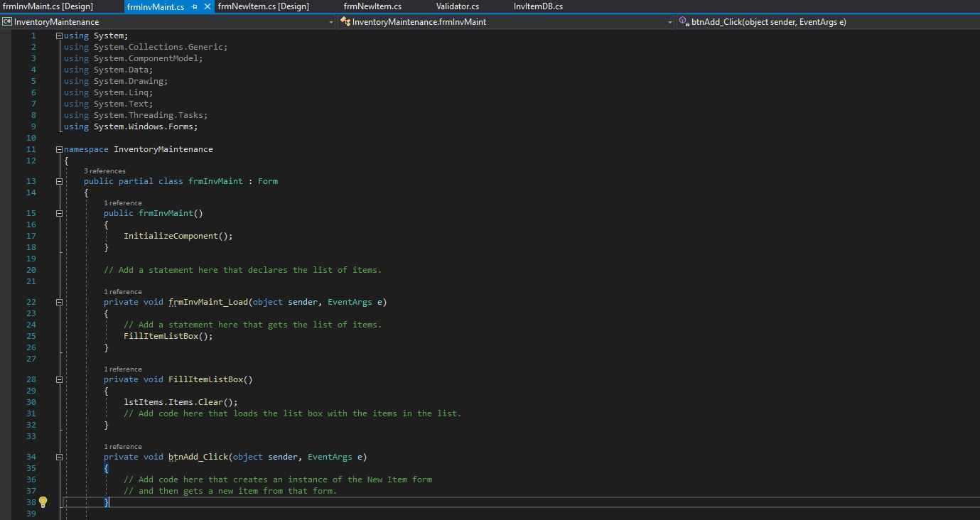980x520 pixels.
Task: Collapse the FillItemListBox method
Action: pyautogui.click(x=59, y=379)
